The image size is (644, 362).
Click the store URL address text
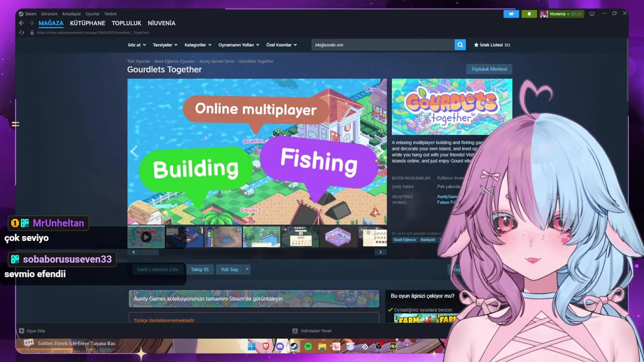(x=93, y=33)
